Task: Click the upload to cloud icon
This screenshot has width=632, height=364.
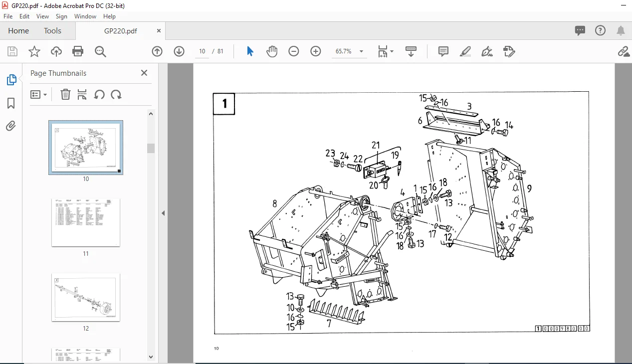Action: click(56, 51)
